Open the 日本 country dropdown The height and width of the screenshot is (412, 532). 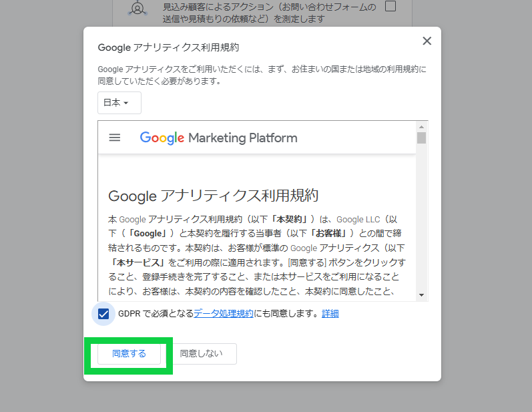(x=119, y=103)
